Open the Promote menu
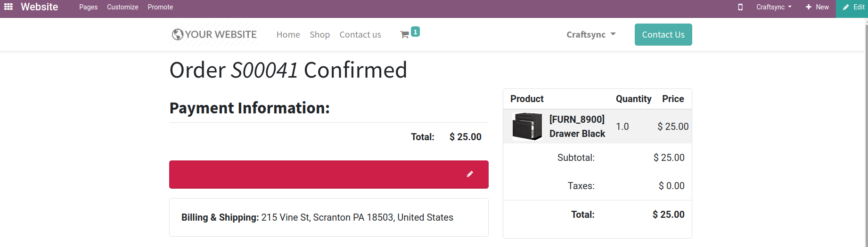The width and height of the screenshot is (868, 247). (160, 7)
